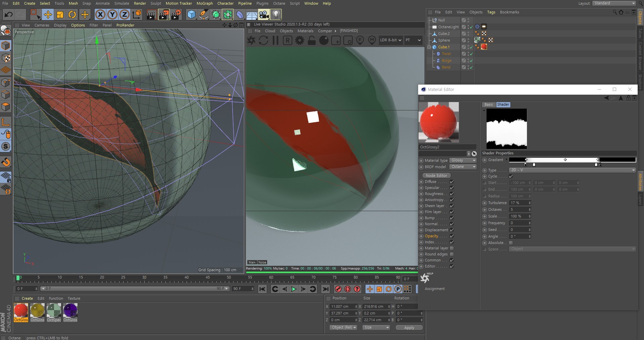This screenshot has height=340, width=644.
Task: Toggle the Diffuse channel checkbox
Action: tap(452, 182)
